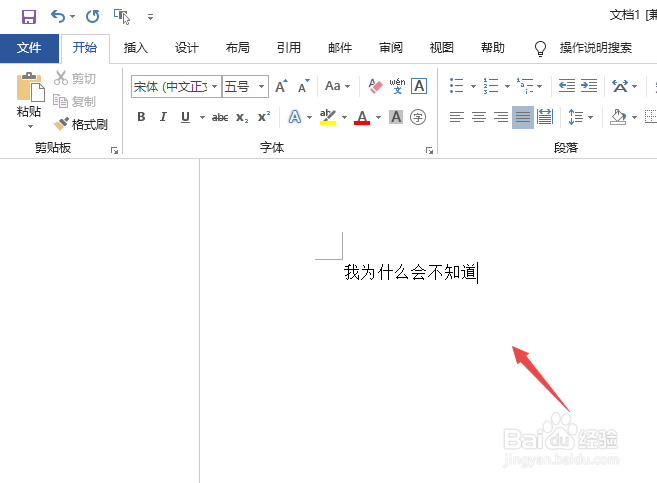
Task: Undo the last action
Action: click(x=58, y=17)
